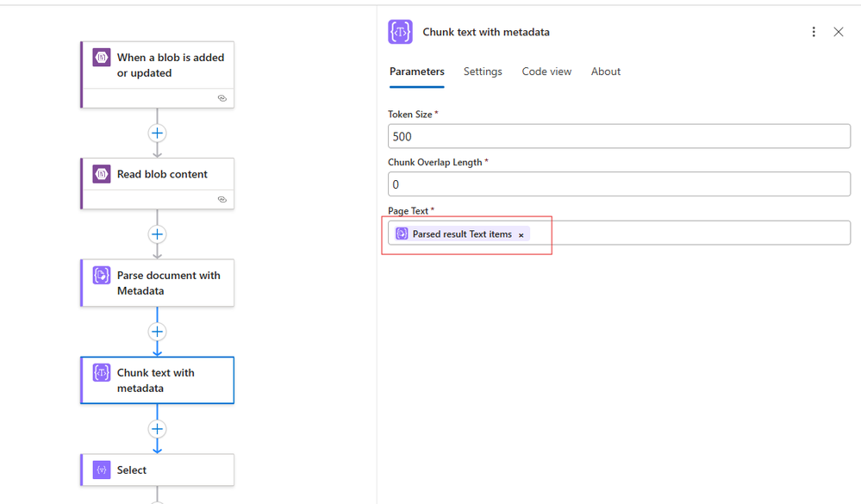Click the Chunk text node icon
Screen dimensions: 861x504
click(102, 373)
